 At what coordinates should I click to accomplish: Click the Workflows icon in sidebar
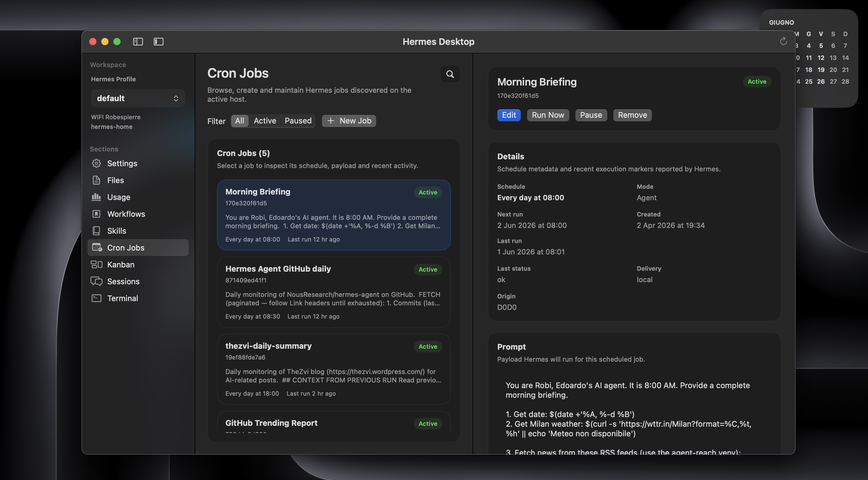pyautogui.click(x=96, y=214)
